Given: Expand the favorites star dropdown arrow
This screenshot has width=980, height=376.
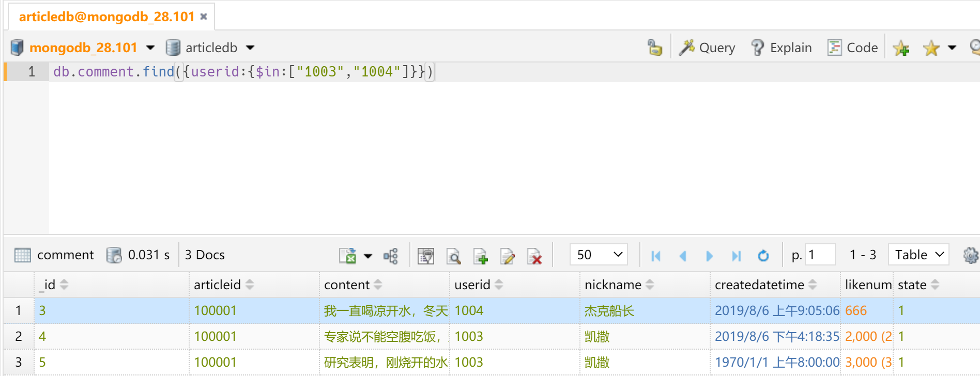Looking at the screenshot, I should pyautogui.click(x=952, y=48).
